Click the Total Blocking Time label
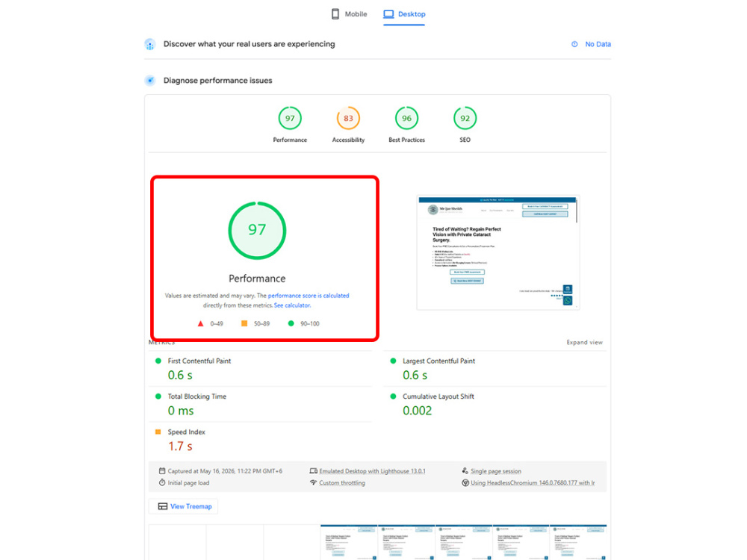 tap(196, 396)
